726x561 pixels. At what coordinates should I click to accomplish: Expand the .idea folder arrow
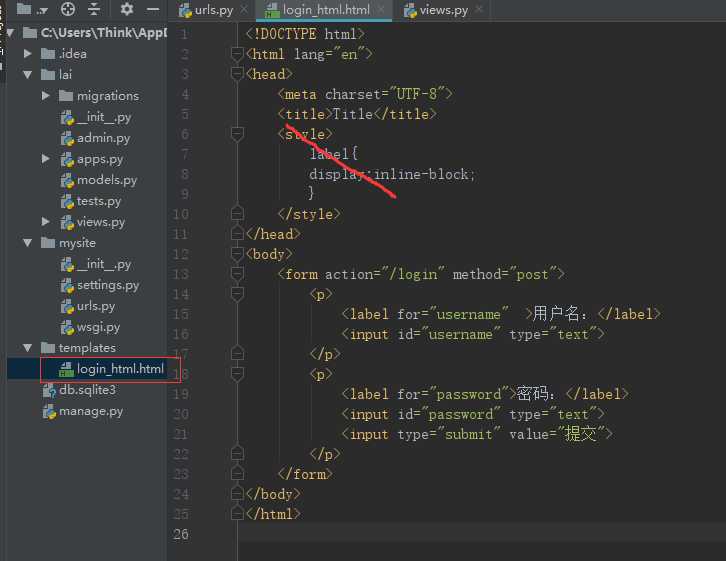coord(28,54)
